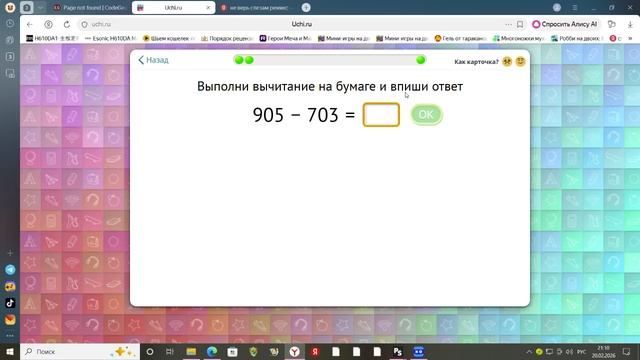This screenshot has height=360, width=640.
Task: Open the extensions icon next to Alice button
Action: (x=611, y=24)
